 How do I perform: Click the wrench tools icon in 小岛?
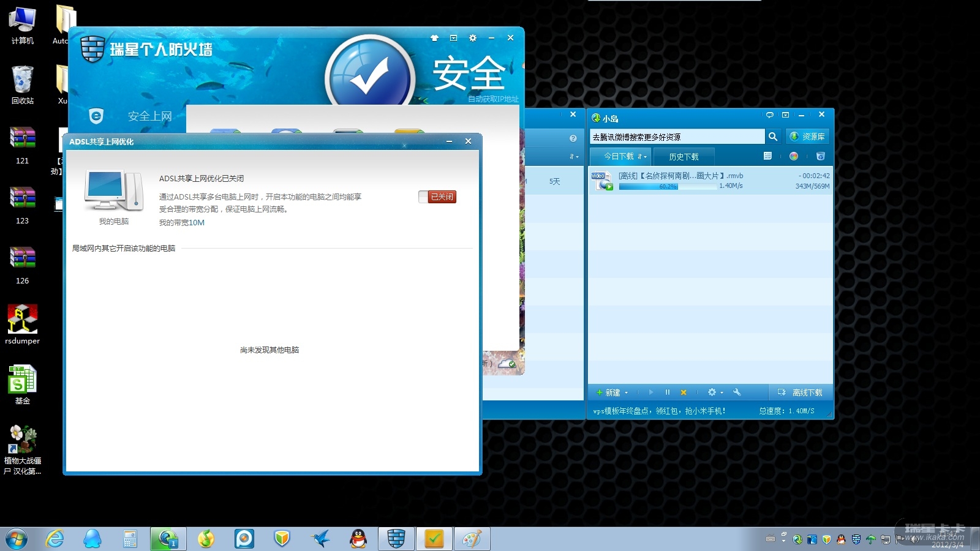click(737, 392)
